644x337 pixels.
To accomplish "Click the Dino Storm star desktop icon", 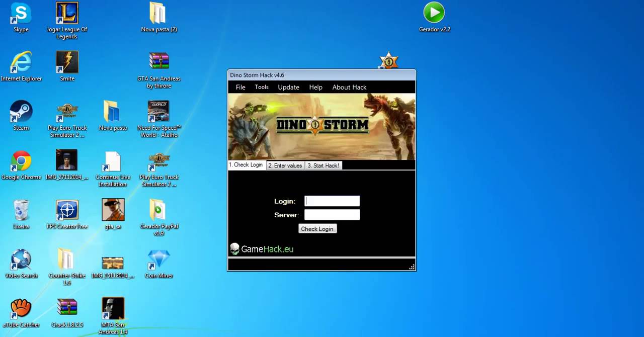I will pos(388,61).
